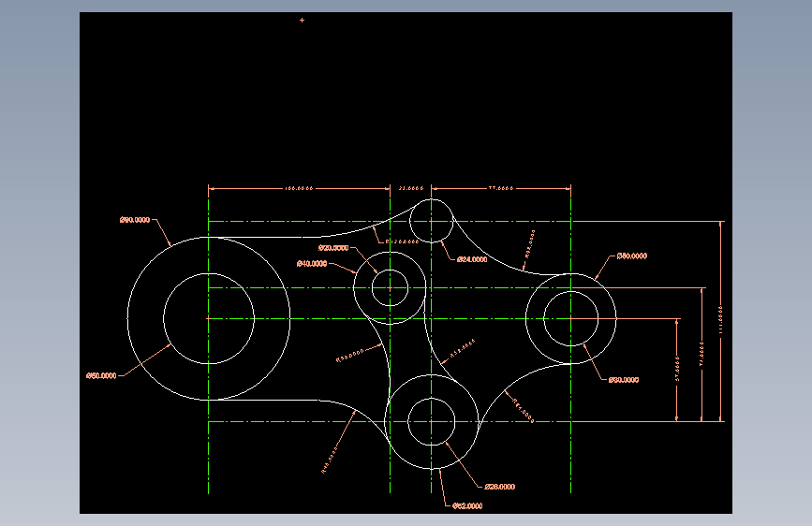Click the Ø40.0000 diameter dimension text

click(x=312, y=264)
